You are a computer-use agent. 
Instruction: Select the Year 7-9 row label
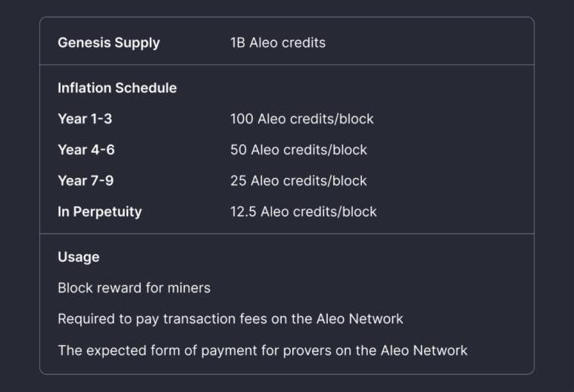pos(86,181)
